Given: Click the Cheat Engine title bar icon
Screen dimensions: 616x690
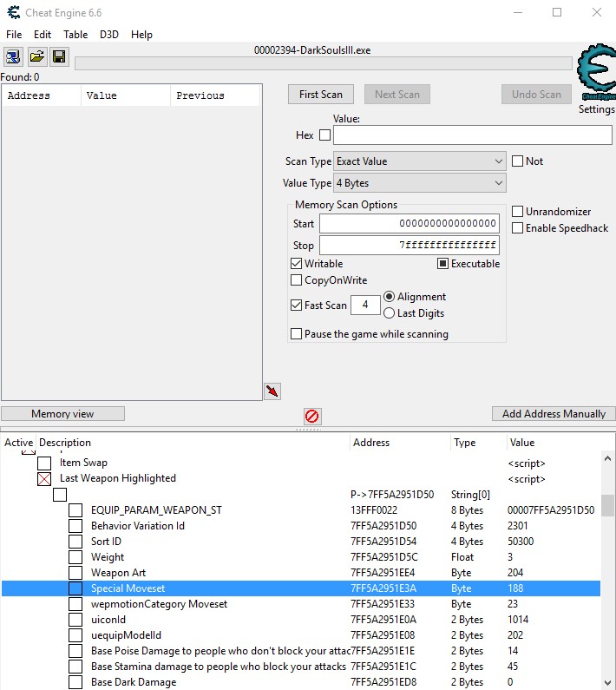Looking at the screenshot, I should pos(14,12).
